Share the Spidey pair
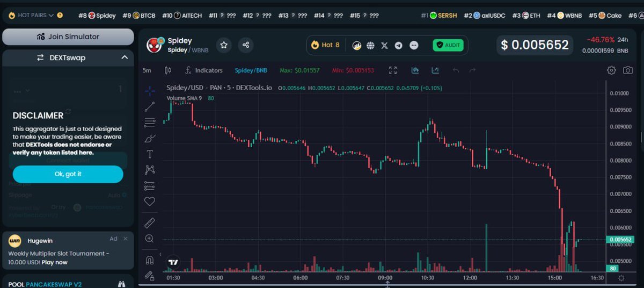Image resolution: width=644 pixels, height=288 pixels. [x=246, y=45]
